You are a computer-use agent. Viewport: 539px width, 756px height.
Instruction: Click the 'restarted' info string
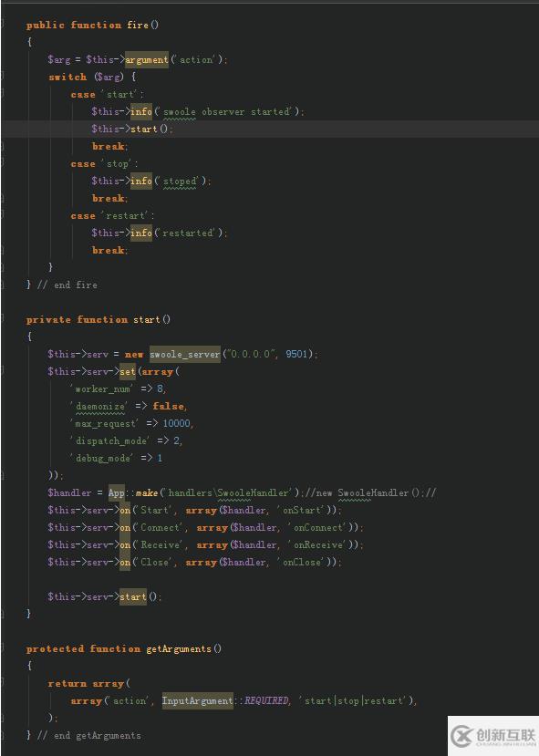point(188,233)
